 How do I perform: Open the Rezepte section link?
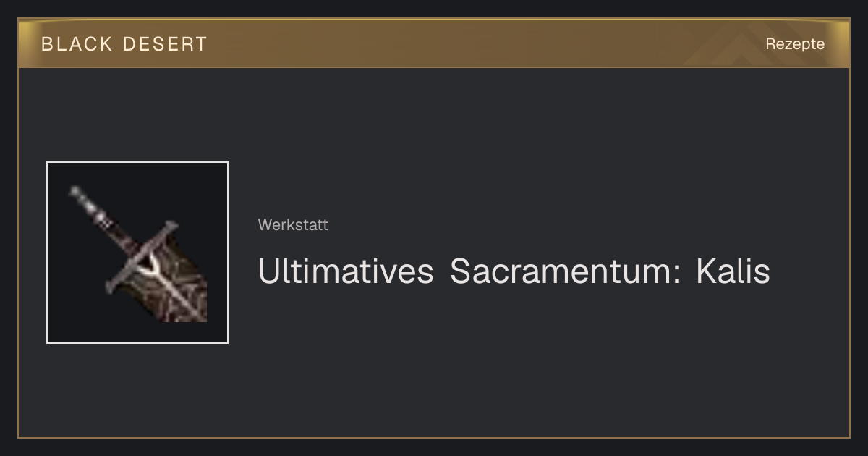click(795, 44)
